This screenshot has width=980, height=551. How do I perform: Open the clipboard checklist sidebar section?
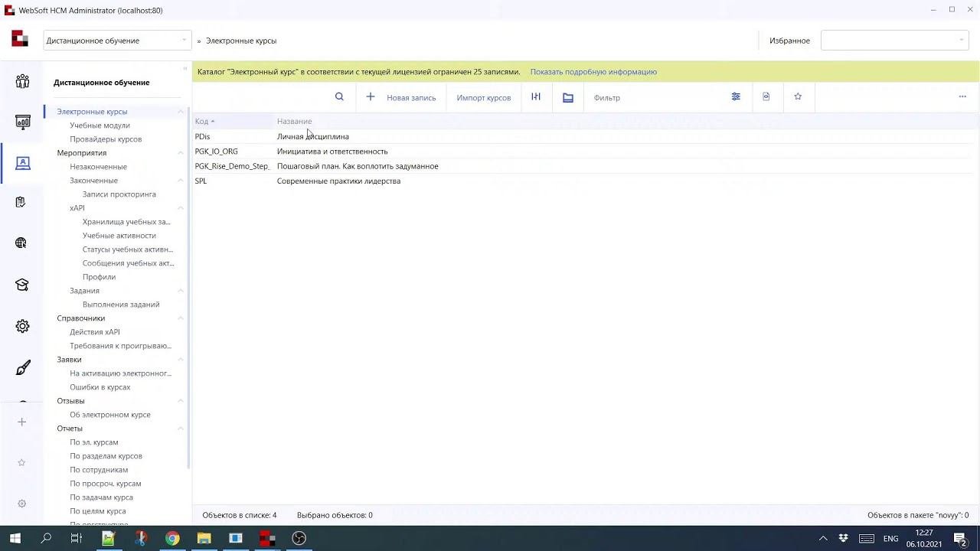click(21, 202)
